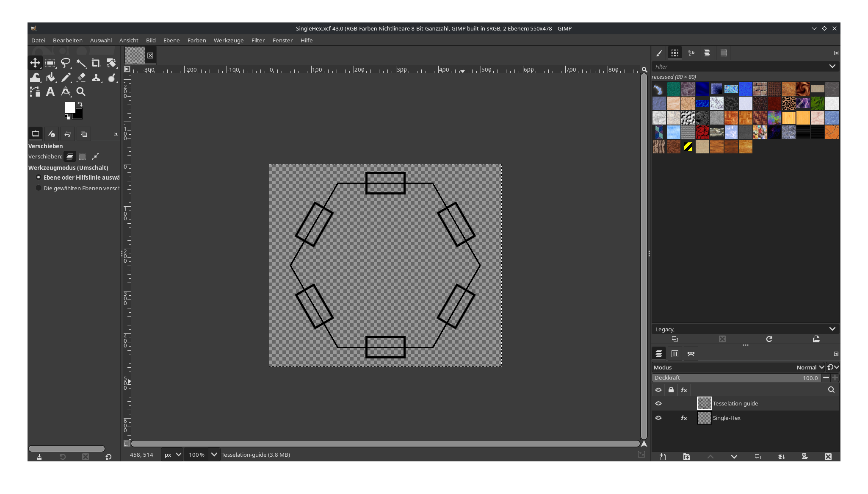Select the Clone stamp tool

(x=96, y=77)
